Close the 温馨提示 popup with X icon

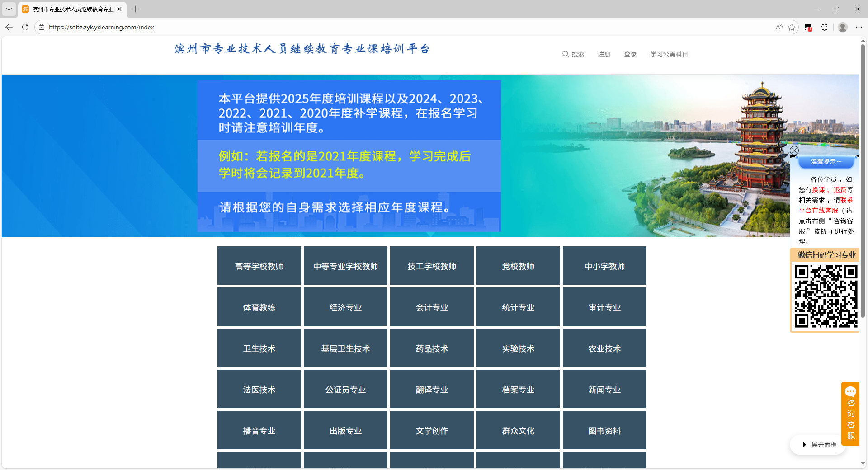point(794,150)
